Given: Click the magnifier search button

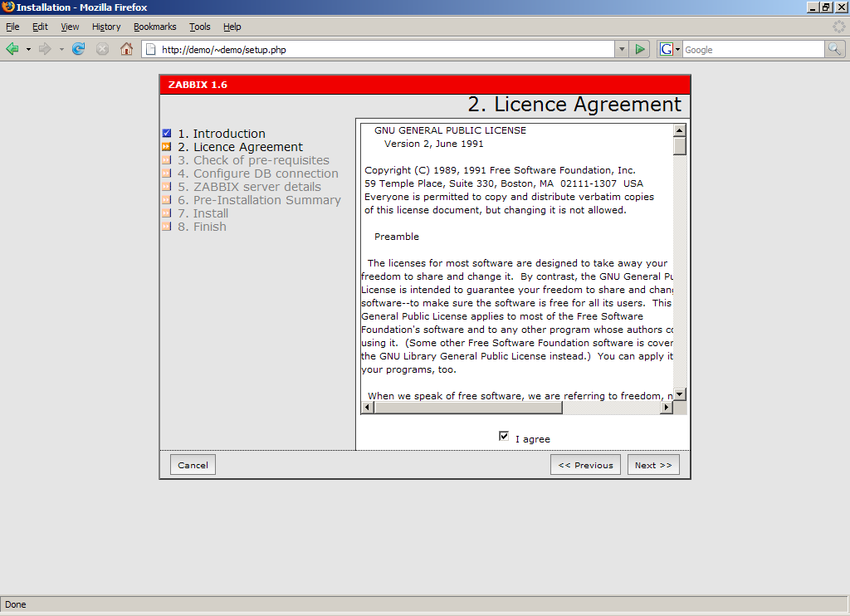Looking at the screenshot, I should (834, 49).
